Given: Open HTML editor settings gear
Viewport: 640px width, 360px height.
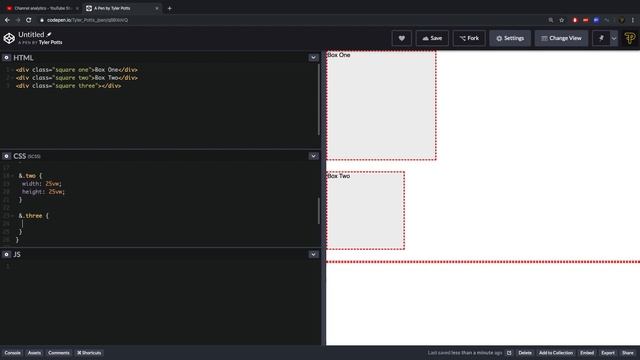Looking at the screenshot, I should 6,58.
